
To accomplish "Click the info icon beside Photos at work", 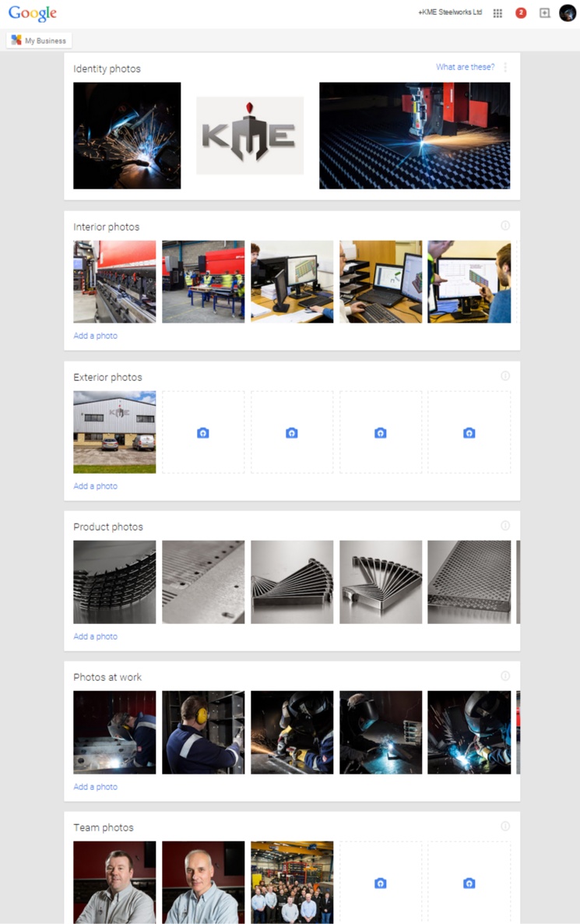I will click(x=505, y=676).
